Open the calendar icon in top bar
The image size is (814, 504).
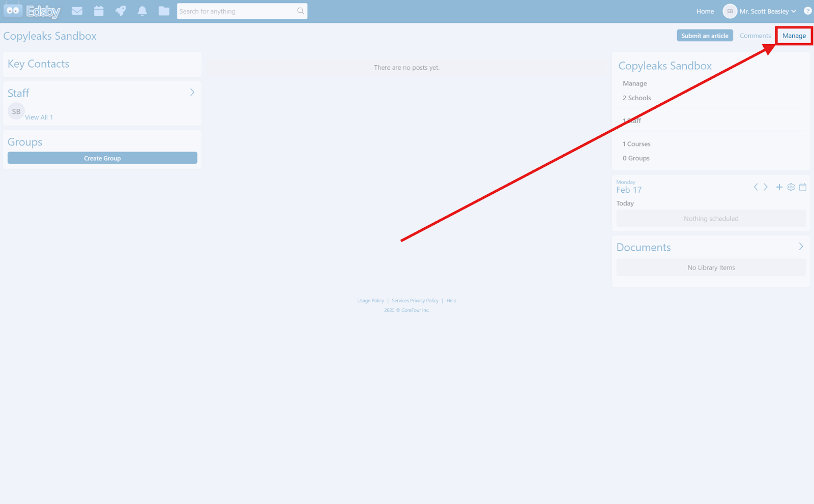(x=99, y=11)
